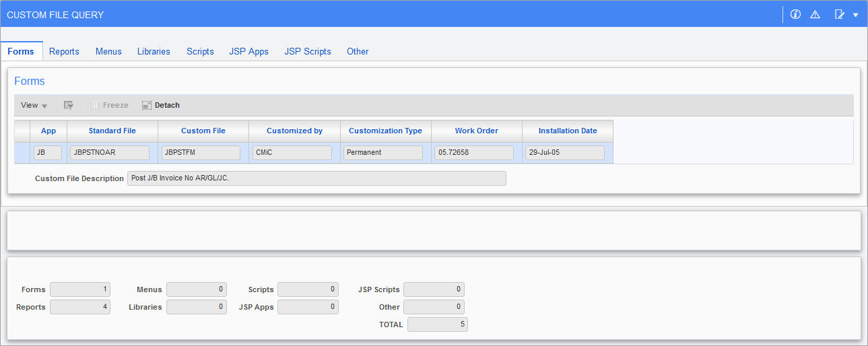Expand the header dropdown arrow

pyautogui.click(x=855, y=15)
